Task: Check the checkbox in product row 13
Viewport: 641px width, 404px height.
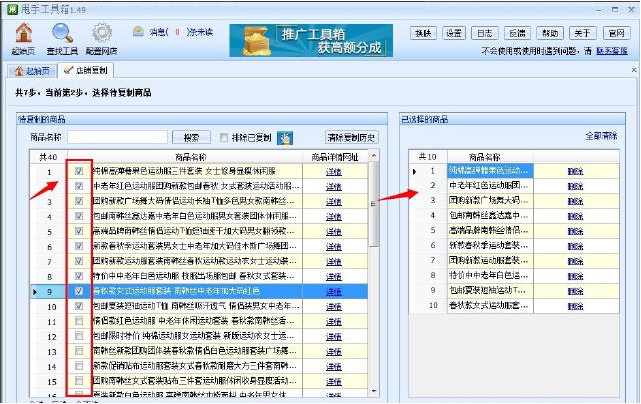Action: coord(79,351)
